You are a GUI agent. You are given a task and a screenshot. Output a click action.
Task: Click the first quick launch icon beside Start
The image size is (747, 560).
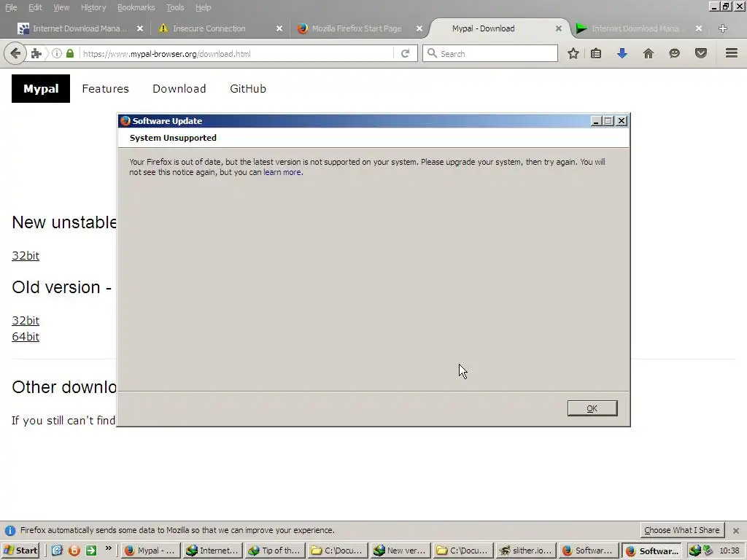coord(57,551)
